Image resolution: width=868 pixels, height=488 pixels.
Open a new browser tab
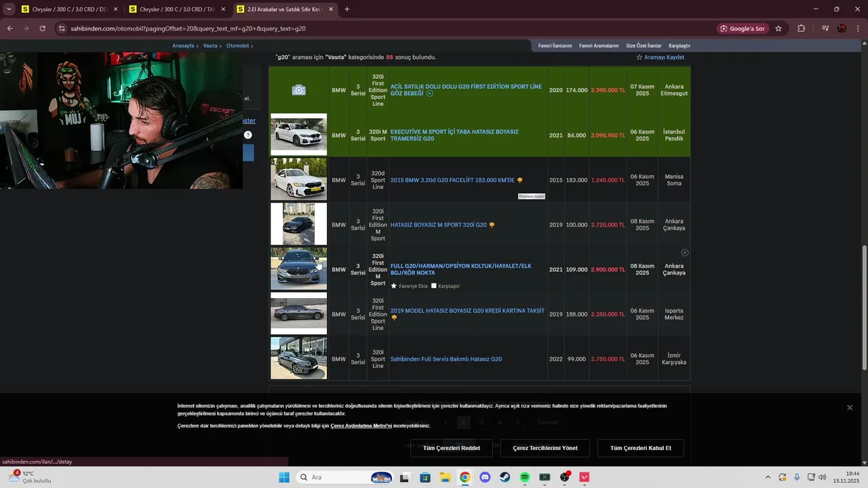click(347, 9)
